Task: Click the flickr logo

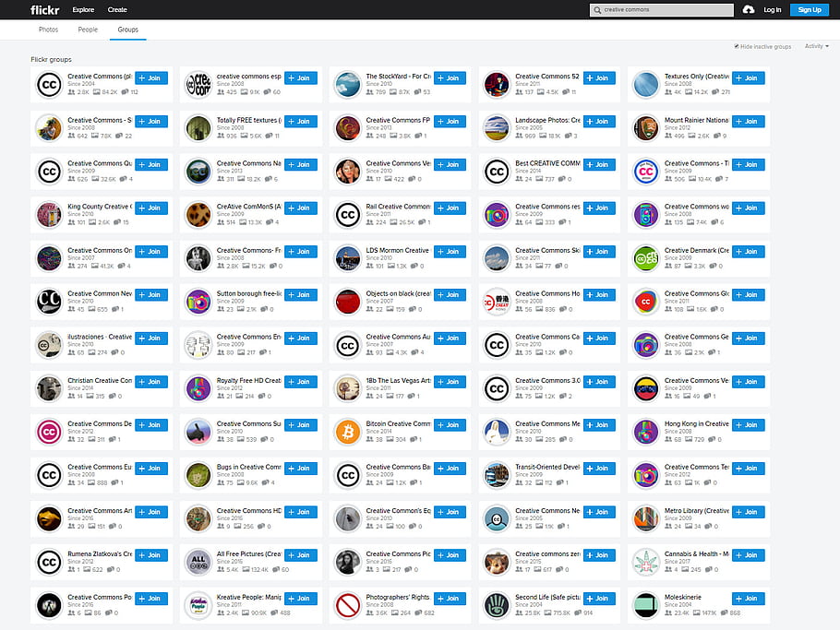Action: pos(45,9)
